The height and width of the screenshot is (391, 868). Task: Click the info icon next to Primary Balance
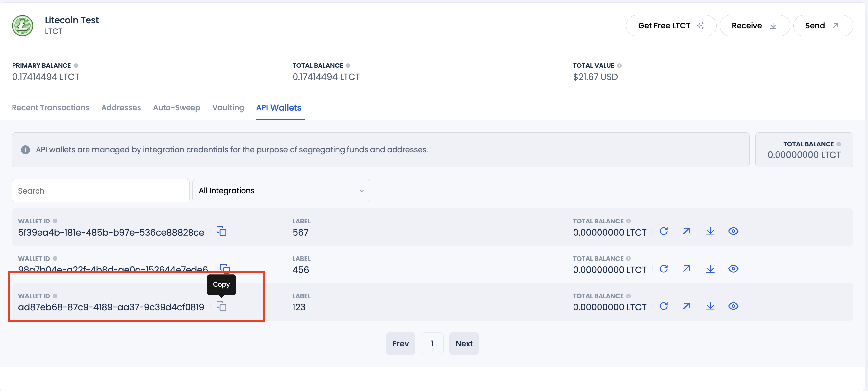(x=76, y=65)
